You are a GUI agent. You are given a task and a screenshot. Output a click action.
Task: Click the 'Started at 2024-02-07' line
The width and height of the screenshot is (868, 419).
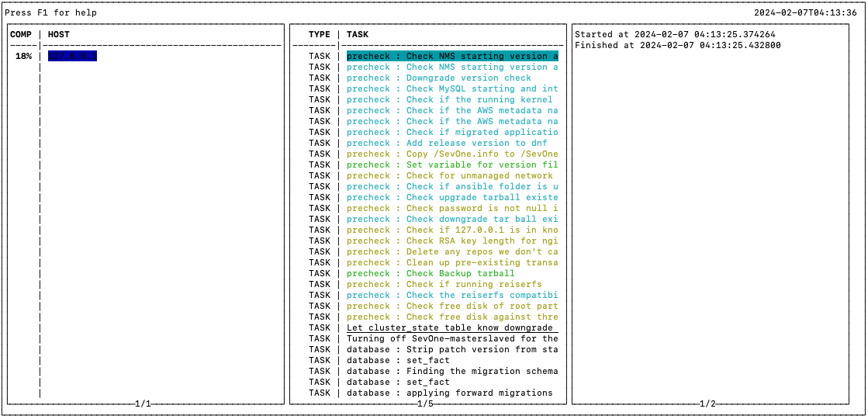coord(675,34)
